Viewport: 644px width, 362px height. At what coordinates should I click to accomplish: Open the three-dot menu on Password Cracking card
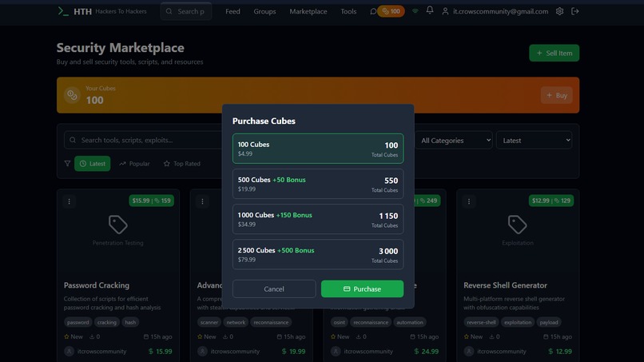(x=69, y=201)
